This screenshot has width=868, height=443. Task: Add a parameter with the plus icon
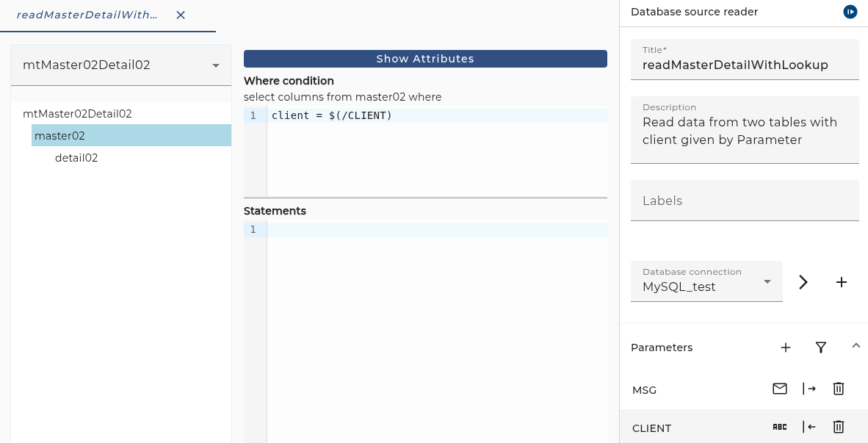pyautogui.click(x=786, y=347)
